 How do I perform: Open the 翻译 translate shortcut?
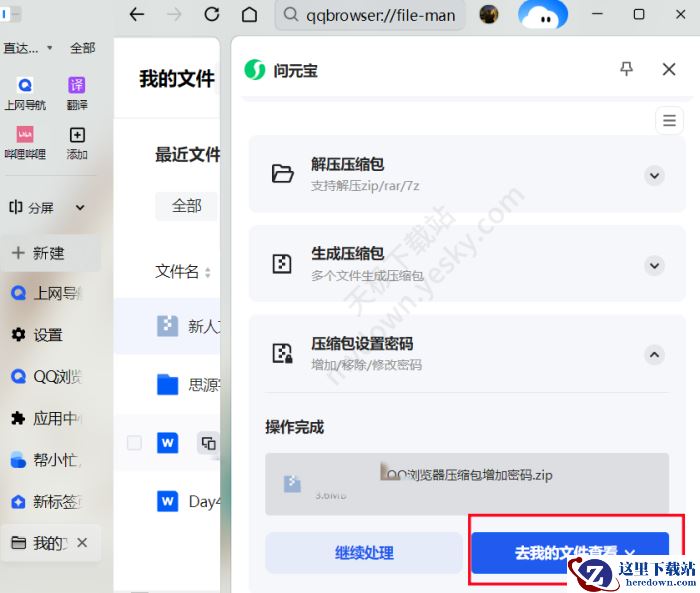(77, 93)
